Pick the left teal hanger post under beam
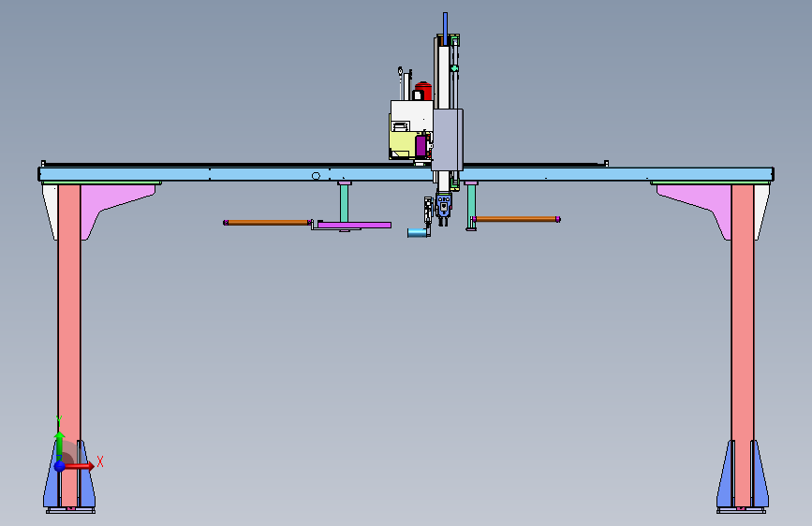 pyautogui.click(x=345, y=203)
